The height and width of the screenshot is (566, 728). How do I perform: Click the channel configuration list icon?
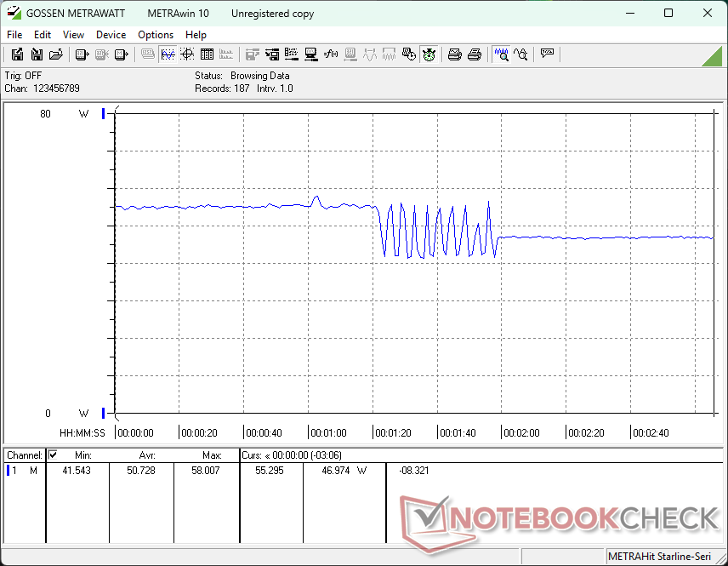click(291, 54)
